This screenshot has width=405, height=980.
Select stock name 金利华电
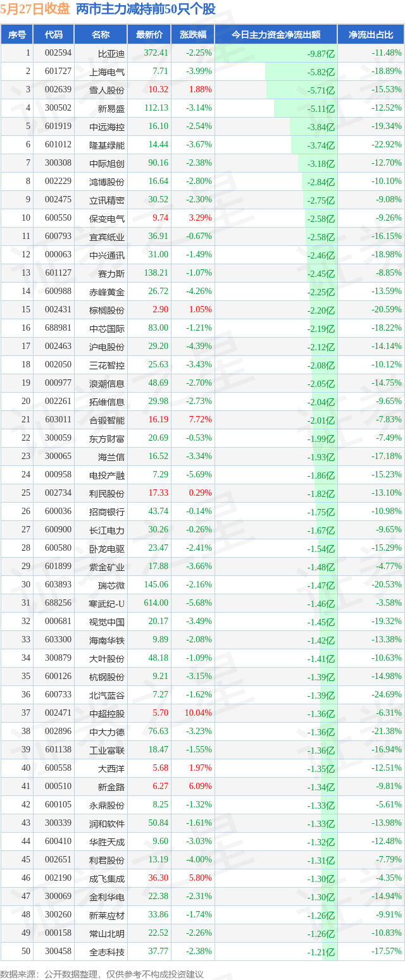pyautogui.click(x=107, y=897)
